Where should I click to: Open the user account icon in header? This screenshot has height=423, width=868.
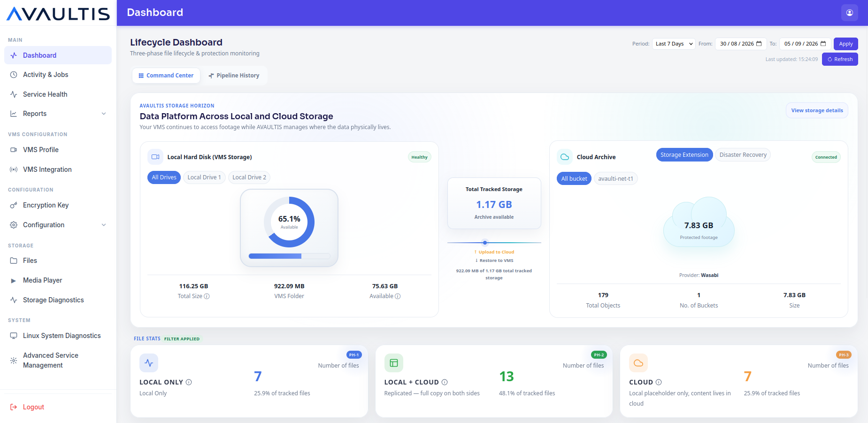pos(849,13)
